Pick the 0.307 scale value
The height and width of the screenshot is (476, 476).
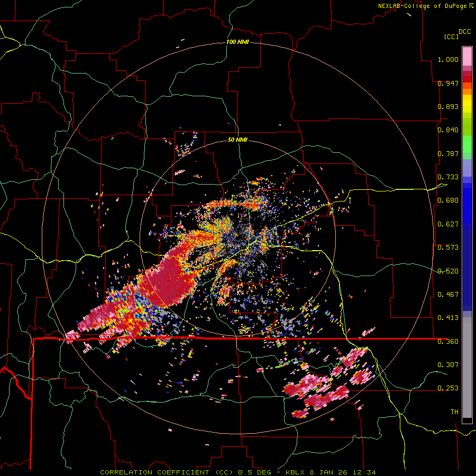coord(448,365)
